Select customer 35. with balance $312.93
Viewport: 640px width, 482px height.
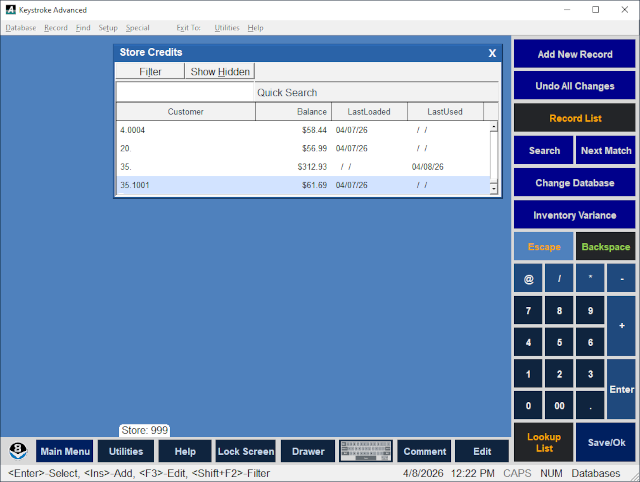pyautogui.click(x=300, y=167)
